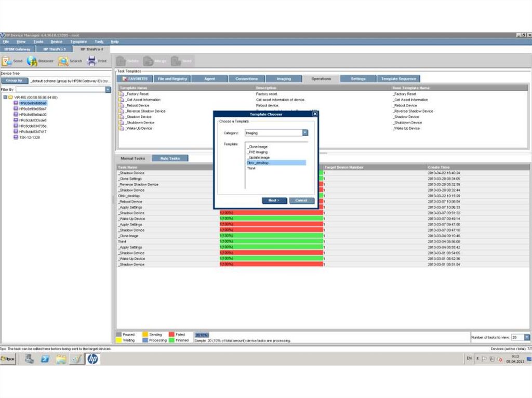Select device HPc8cbb833cde6 in the tree
532x398 pixels.
pyautogui.click(x=33, y=120)
